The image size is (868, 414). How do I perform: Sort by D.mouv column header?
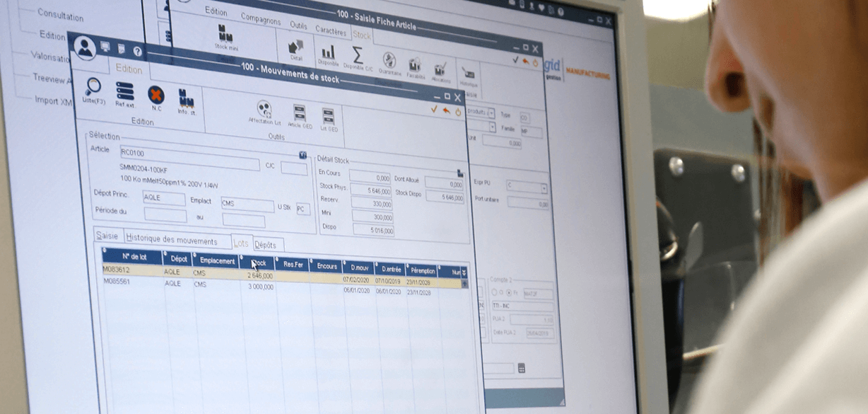(x=360, y=268)
